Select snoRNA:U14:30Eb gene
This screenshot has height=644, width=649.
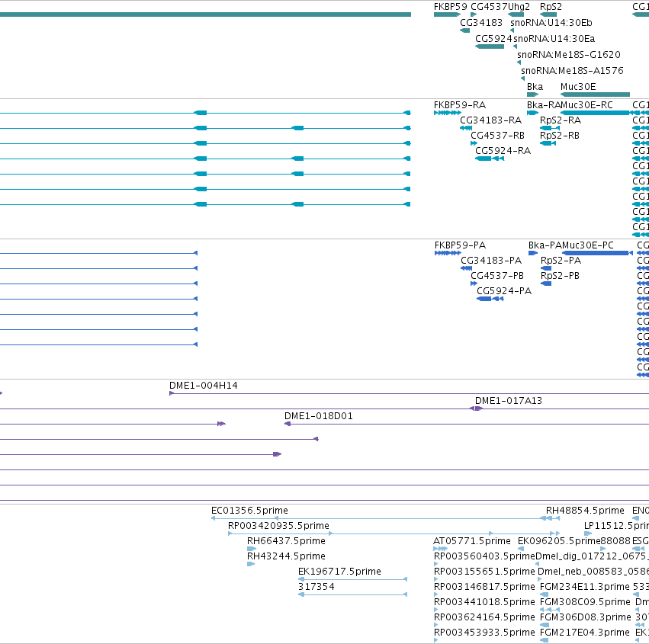tap(512, 30)
